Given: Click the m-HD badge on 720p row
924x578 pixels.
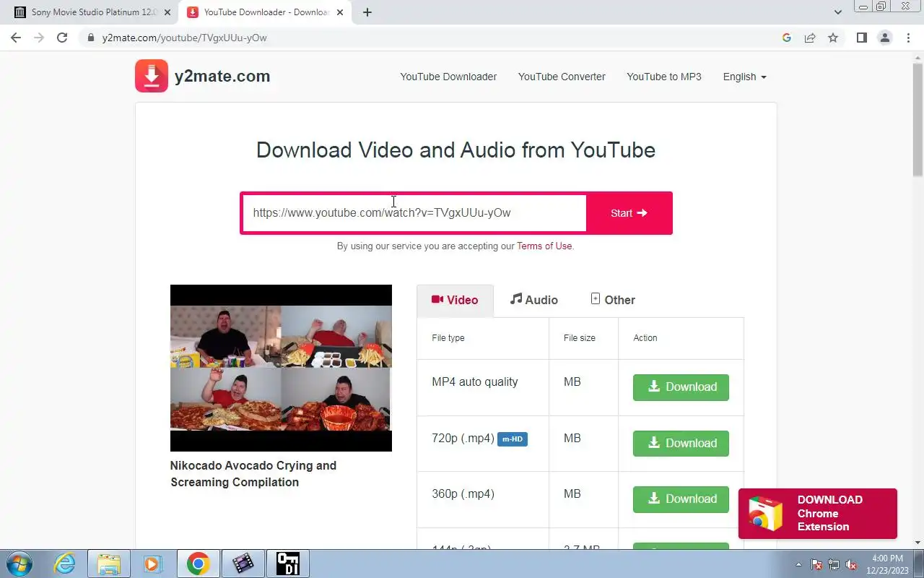Looking at the screenshot, I should [x=513, y=439].
